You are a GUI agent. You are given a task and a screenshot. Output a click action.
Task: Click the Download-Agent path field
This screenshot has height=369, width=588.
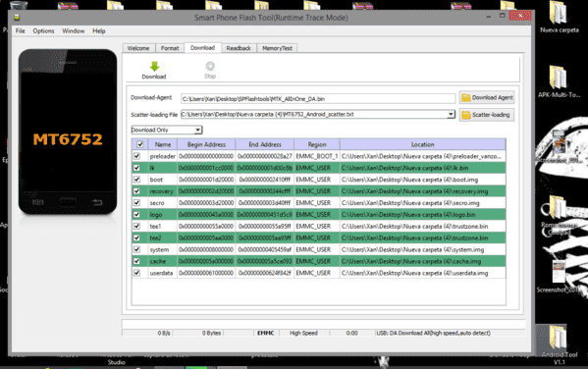(x=318, y=98)
